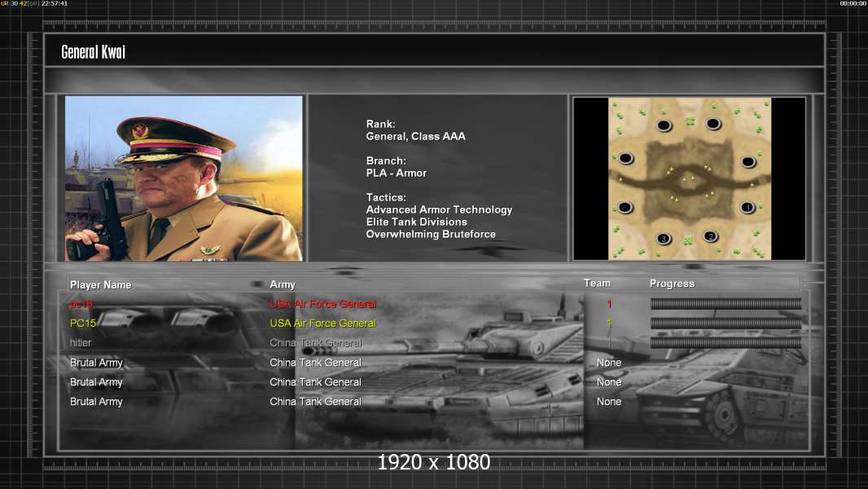Click General Kwai portrait image
Viewport: 868px width, 489px height.
pos(184,178)
